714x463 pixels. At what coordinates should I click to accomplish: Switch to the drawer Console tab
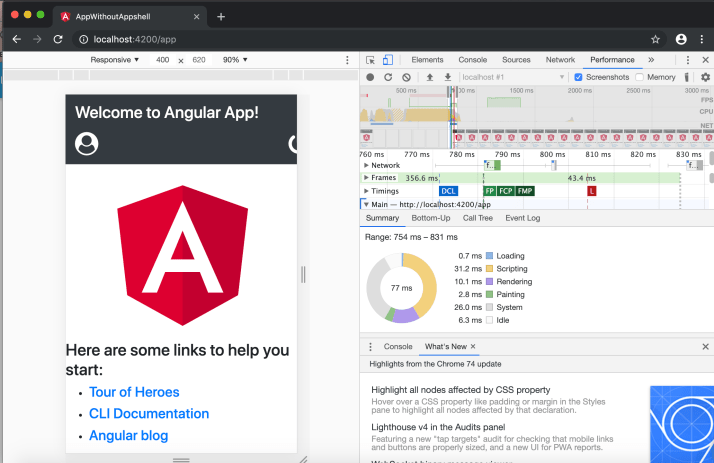click(398, 347)
